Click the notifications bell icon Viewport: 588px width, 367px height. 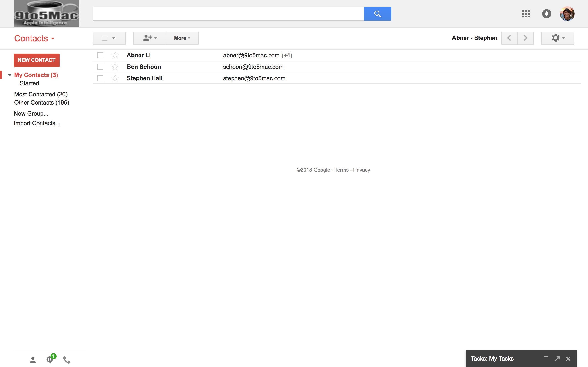coord(546,14)
